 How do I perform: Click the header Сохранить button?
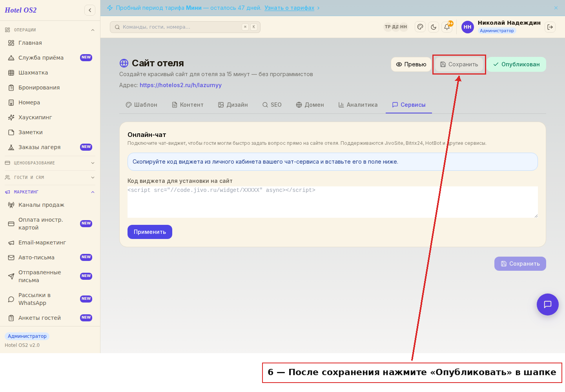click(459, 64)
